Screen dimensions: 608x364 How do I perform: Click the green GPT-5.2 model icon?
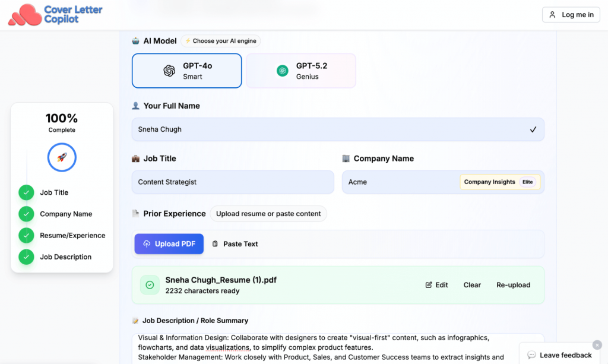click(x=283, y=71)
